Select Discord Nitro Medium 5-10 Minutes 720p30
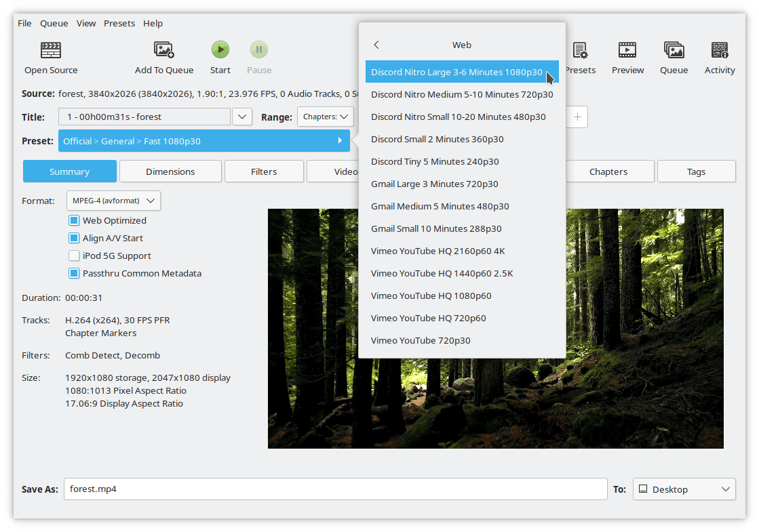This screenshot has height=532, width=759. pyautogui.click(x=462, y=94)
